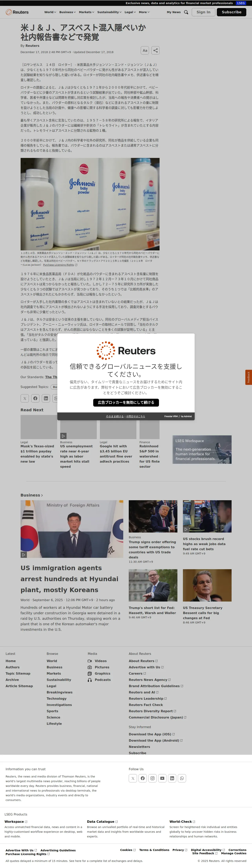Open Podcasts link with headphones icon
The height and width of the screenshot is (868, 252).
point(99,680)
